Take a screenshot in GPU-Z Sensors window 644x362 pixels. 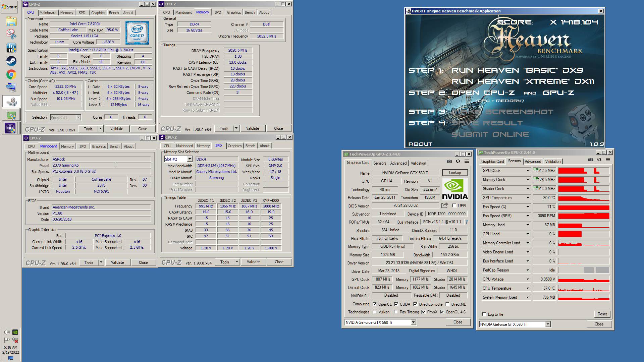pyautogui.click(x=591, y=160)
